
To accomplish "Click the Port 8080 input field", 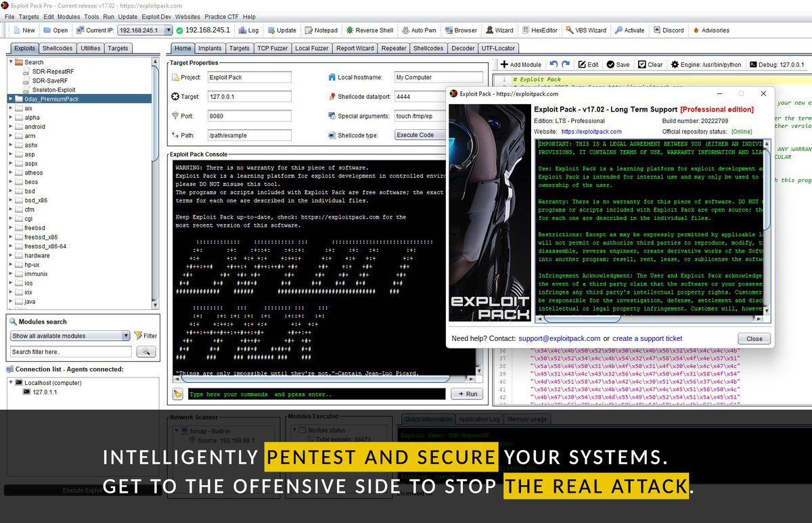I will (249, 116).
